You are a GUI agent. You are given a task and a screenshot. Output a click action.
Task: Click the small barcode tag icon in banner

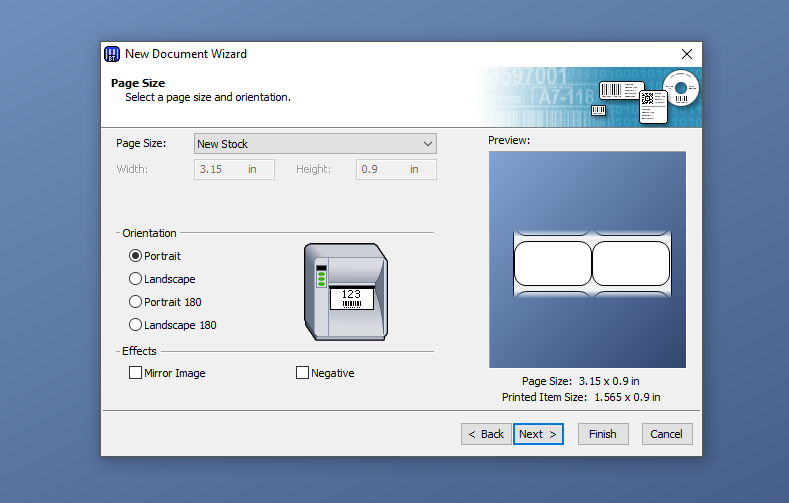[x=599, y=110]
